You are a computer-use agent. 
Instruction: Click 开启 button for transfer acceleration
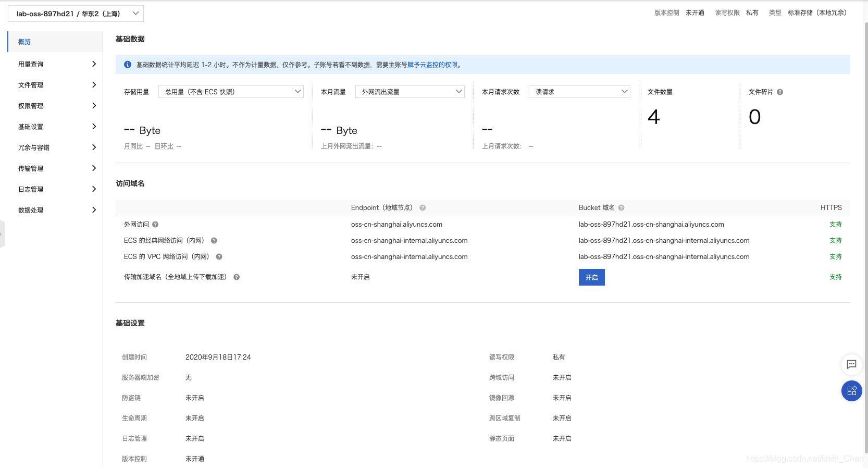point(592,277)
